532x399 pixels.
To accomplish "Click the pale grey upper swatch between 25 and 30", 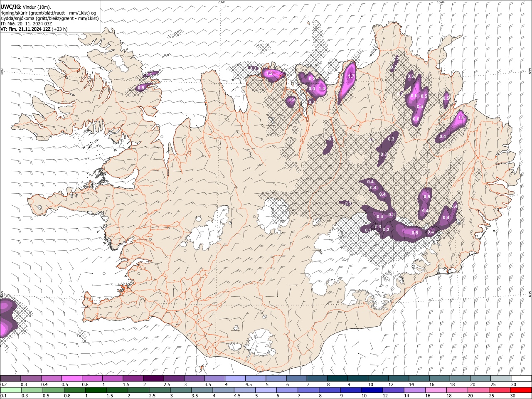I will click(x=500, y=379).
